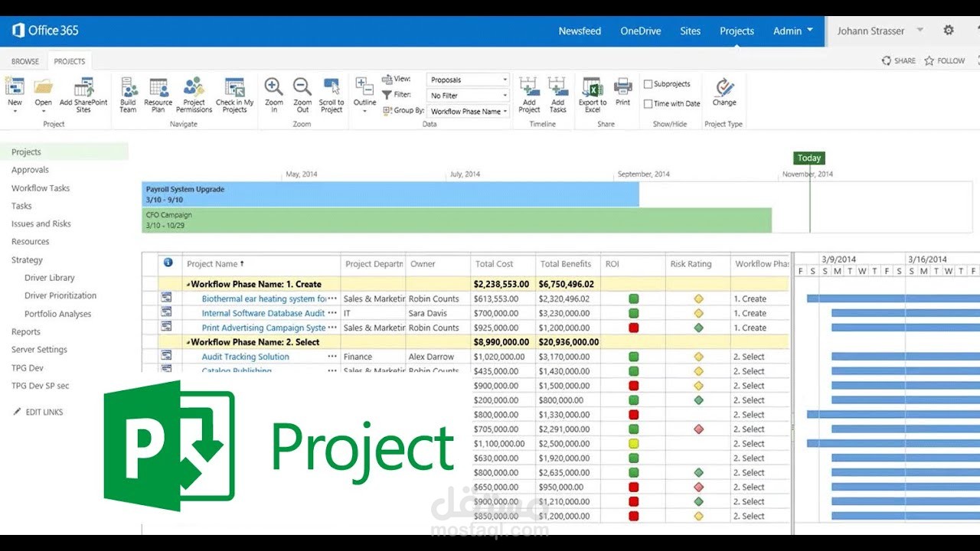Open Portfolio Analyses in the sidebar
This screenshot has height=551, width=980.
57,314
